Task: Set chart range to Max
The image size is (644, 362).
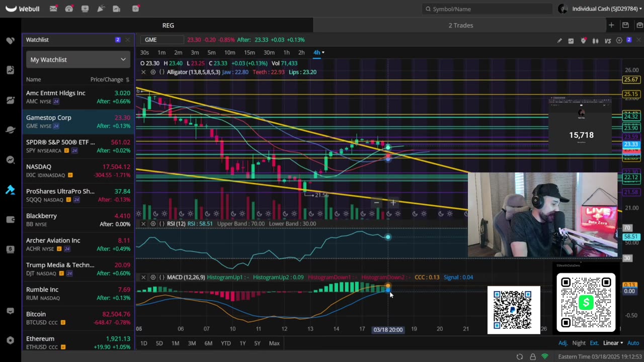Action: coord(274,343)
